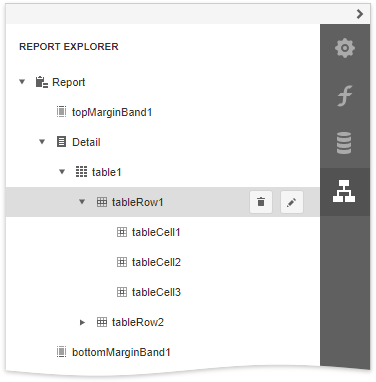Click the topMarginBand1 band icon

pyautogui.click(x=61, y=112)
